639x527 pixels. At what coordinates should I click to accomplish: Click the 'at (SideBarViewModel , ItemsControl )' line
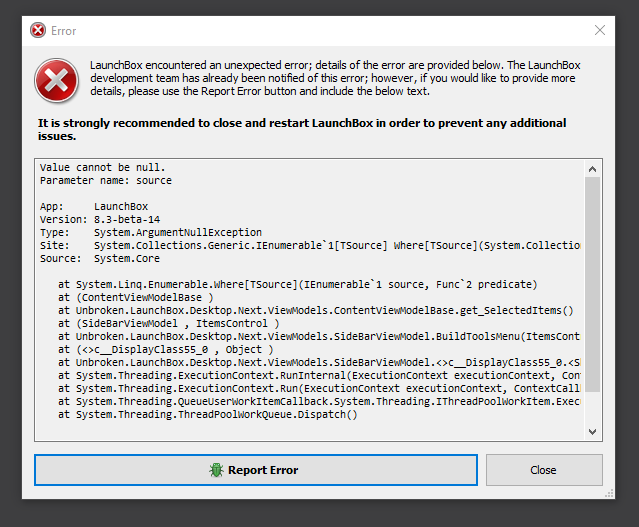pyautogui.click(x=168, y=324)
